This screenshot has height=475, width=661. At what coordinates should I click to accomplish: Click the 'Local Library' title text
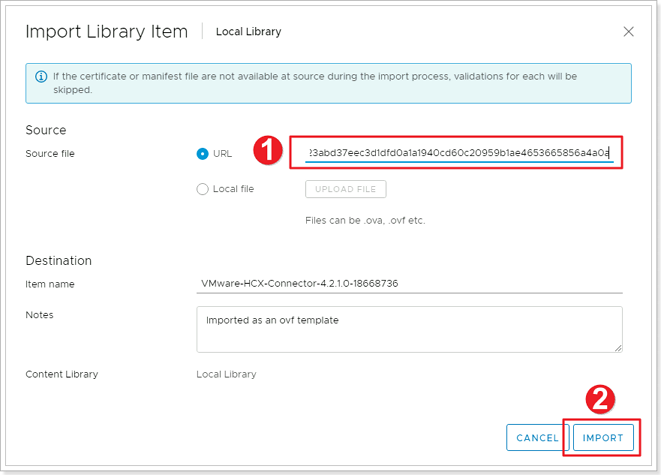point(249,32)
